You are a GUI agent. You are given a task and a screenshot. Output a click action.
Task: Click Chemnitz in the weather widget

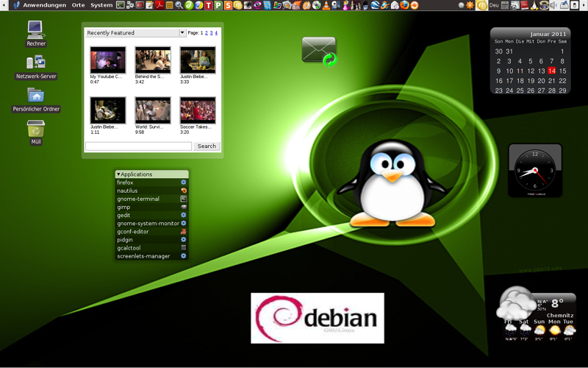pos(560,316)
